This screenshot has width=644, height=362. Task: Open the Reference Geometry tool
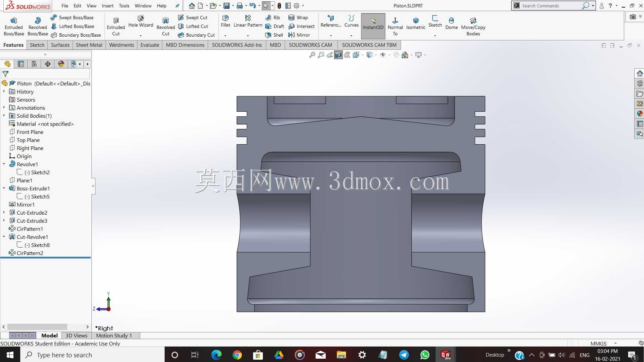(x=331, y=21)
